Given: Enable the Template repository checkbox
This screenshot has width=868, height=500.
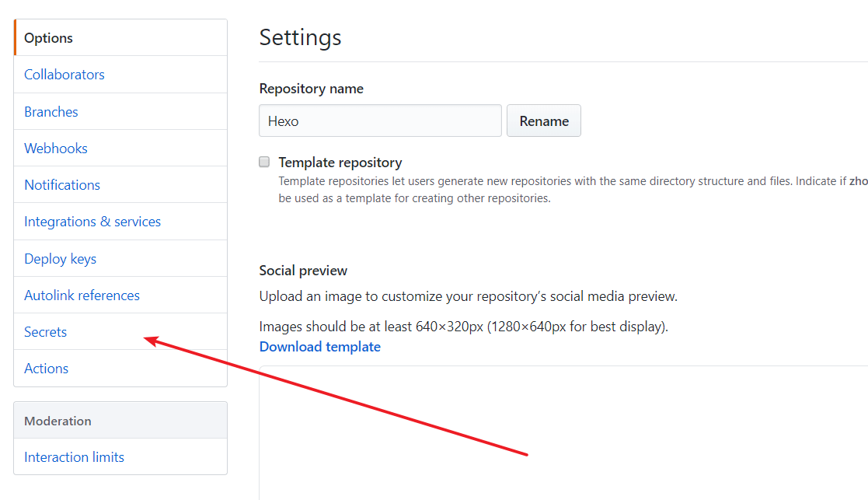Looking at the screenshot, I should click(264, 163).
